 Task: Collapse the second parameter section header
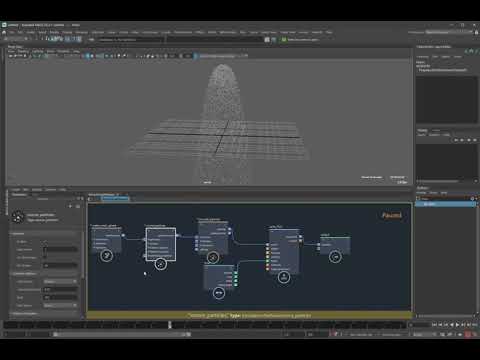(45, 274)
